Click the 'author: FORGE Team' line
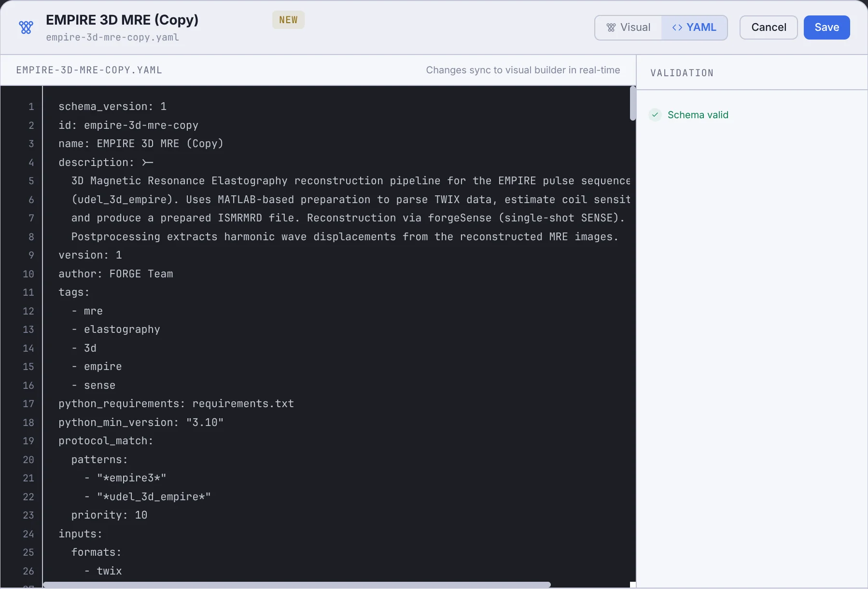 coord(116,274)
